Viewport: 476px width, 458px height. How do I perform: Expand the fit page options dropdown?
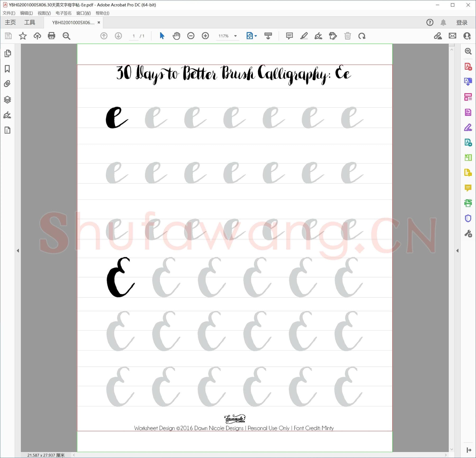click(x=256, y=36)
